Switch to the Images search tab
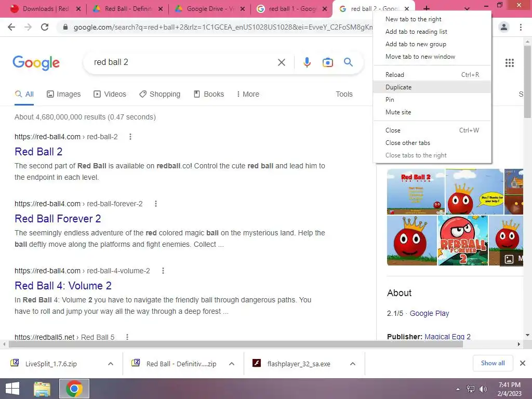The height and width of the screenshot is (399, 532). pyautogui.click(x=64, y=95)
